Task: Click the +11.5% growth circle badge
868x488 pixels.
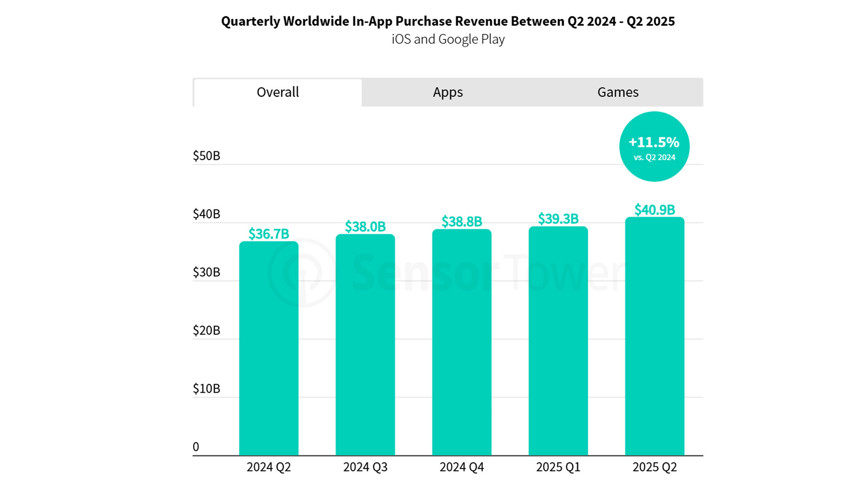Action: 654,147
